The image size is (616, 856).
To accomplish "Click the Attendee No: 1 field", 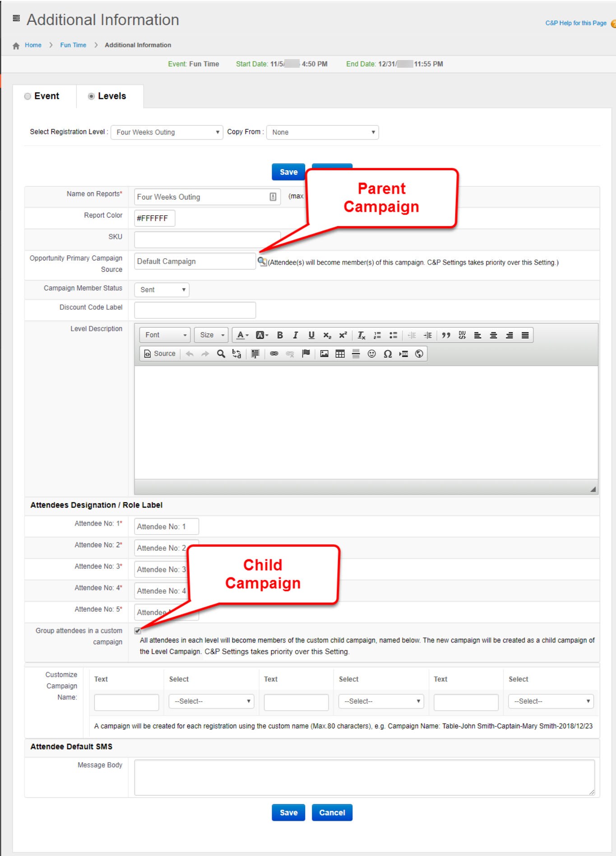I will (x=167, y=526).
